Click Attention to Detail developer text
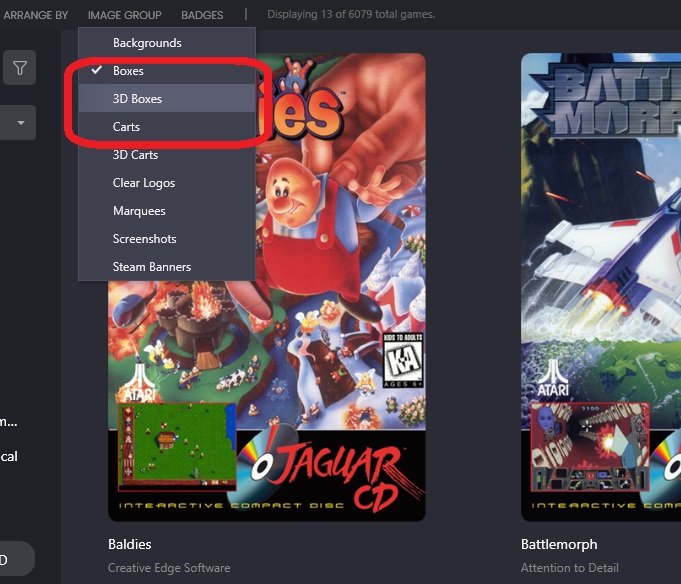681x584 pixels. 569,568
